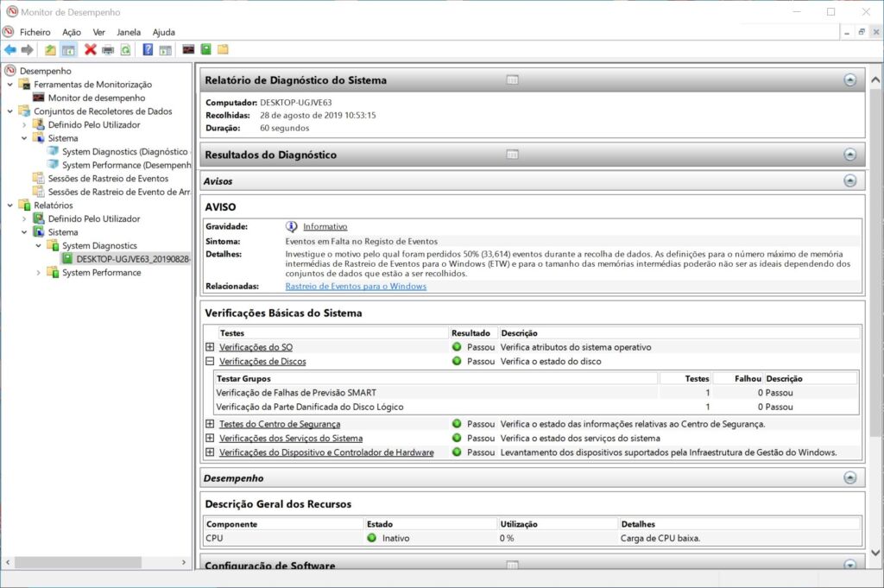Click the black performance monitor view toolbar icon
Screen dimensions: 884x588
click(x=188, y=50)
